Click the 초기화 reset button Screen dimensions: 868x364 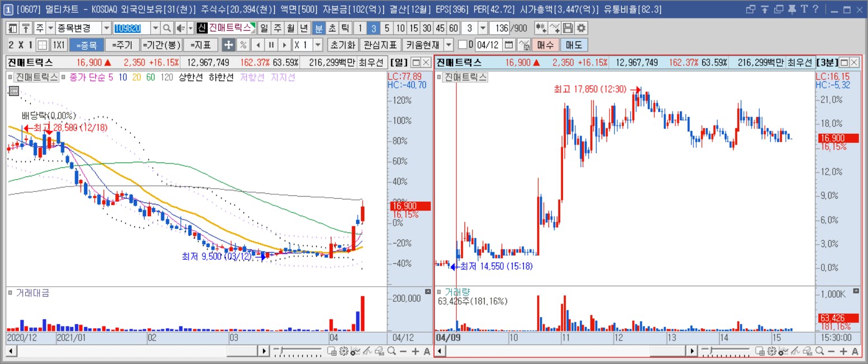tap(342, 45)
